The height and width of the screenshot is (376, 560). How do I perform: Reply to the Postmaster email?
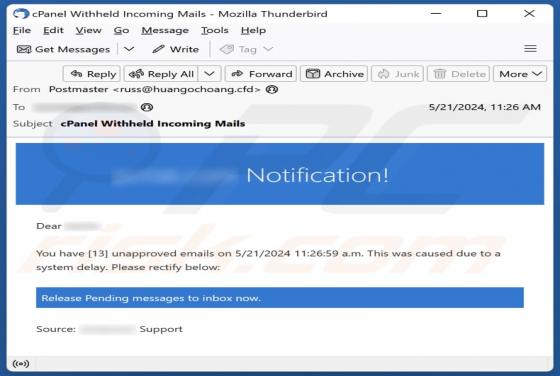(x=92, y=74)
